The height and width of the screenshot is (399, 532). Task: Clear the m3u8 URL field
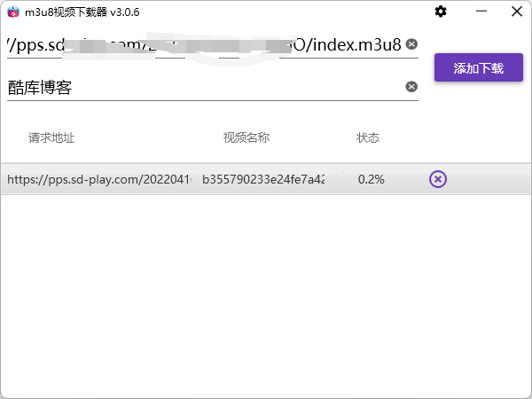pos(411,44)
